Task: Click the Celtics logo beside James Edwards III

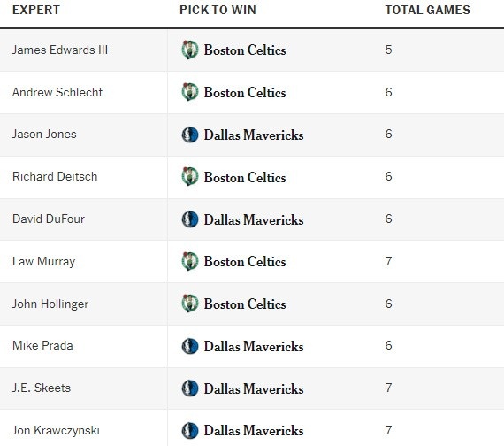Action: pyautogui.click(x=189, y=50)
